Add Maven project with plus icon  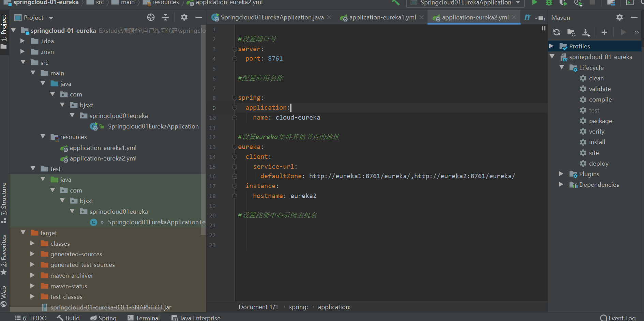pyautogui.click(x=604, y=32)
